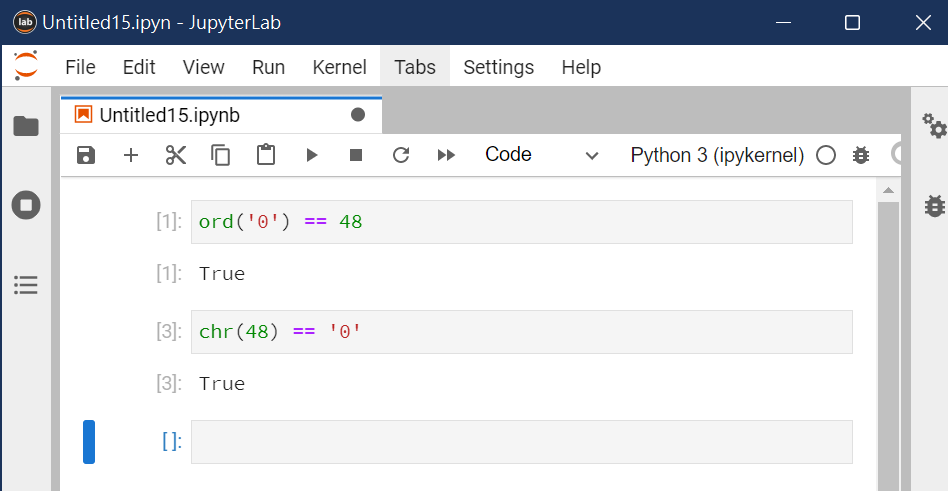Open the Settings menu

click(x=499, y=67)
